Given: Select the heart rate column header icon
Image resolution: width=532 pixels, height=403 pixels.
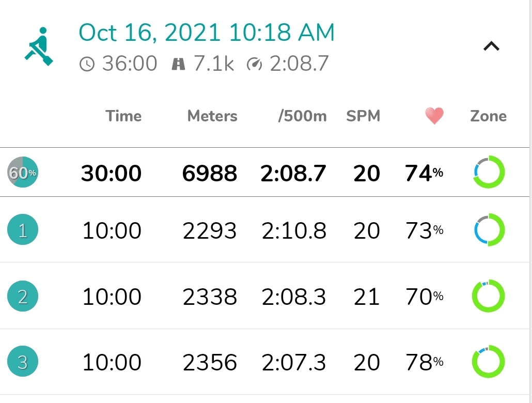Looking at the screenshot, I should (434, 116).
